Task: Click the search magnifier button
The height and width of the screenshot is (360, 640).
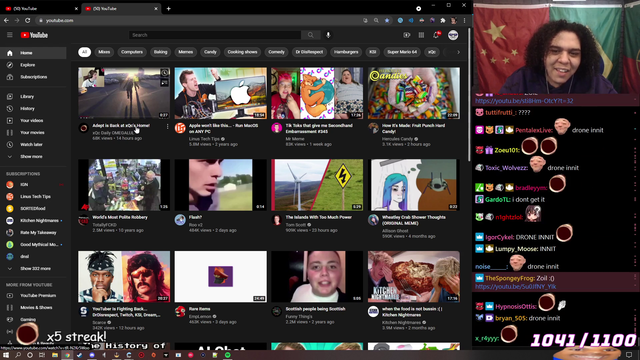Action: click(311, 35)
